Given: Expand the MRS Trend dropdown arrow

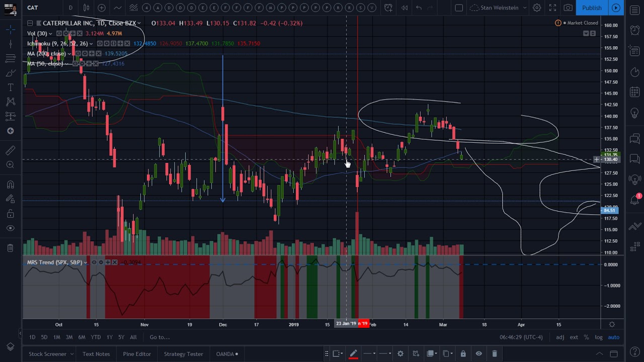Looking at the screenshot, I should pyautogui.click(x=86, y=262).
